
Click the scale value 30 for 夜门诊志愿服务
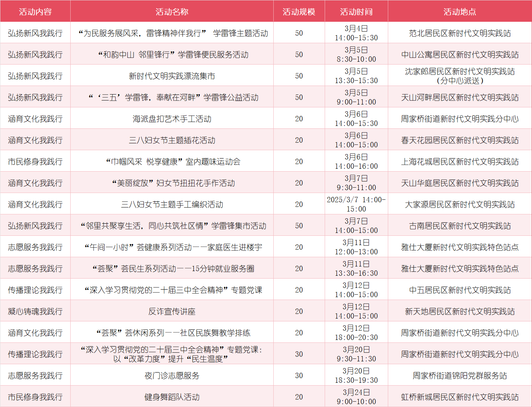pos(299,375)
